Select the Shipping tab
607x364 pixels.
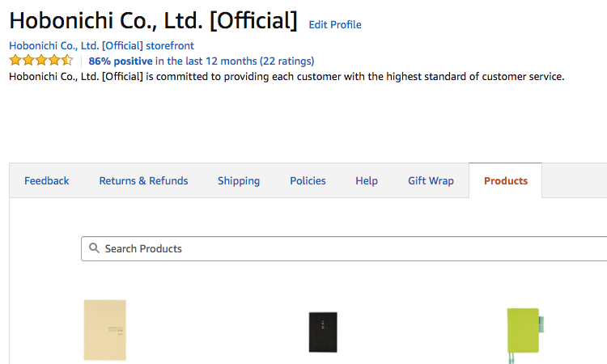tap(239, 180)
